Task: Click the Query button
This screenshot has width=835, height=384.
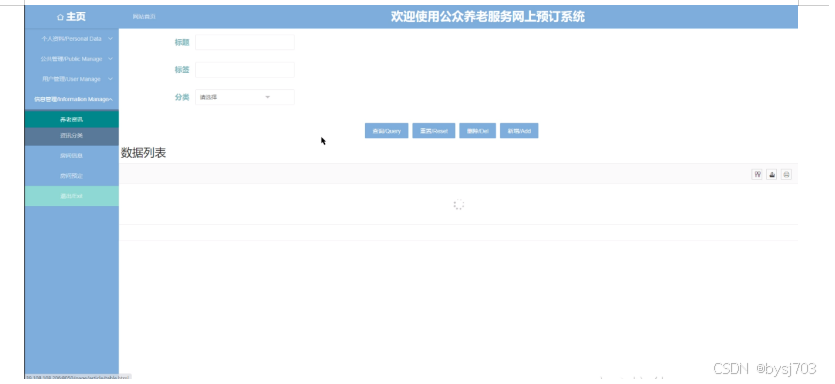Action: 387,131
